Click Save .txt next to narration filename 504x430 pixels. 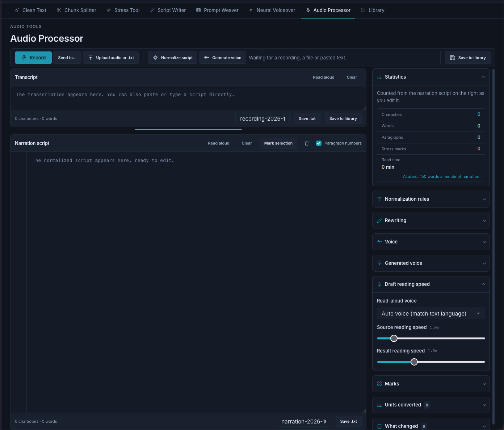[349, 421]
